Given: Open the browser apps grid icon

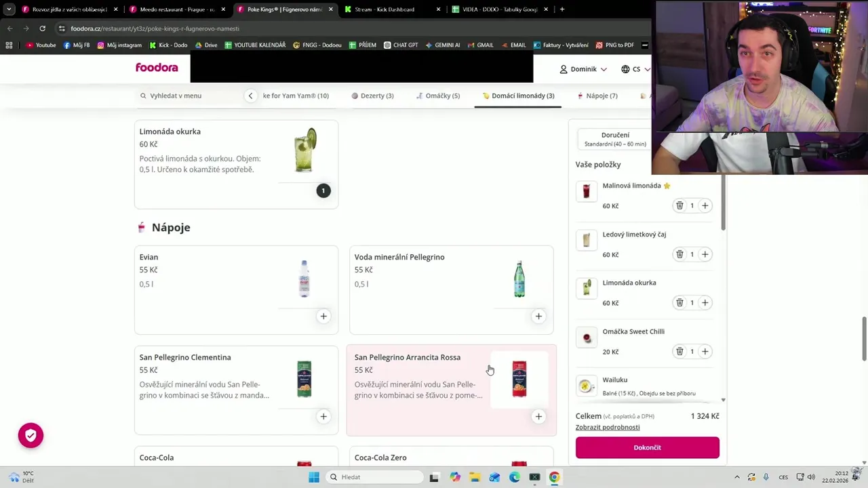Looking at the screenshot, I should (9, 45).
